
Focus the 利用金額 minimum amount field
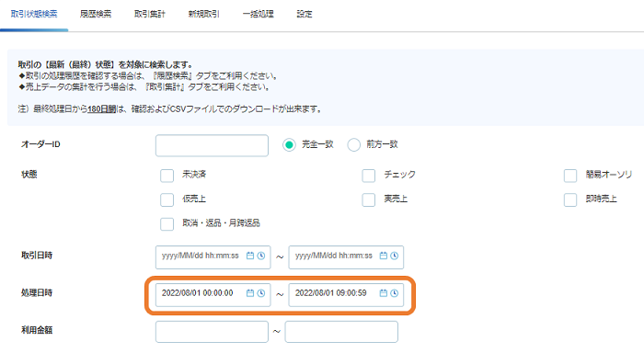pyautogui.click(x=212, y=332)
